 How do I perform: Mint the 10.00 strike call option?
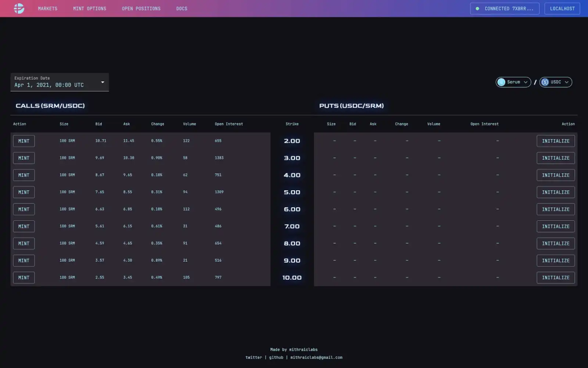[24, 277]
